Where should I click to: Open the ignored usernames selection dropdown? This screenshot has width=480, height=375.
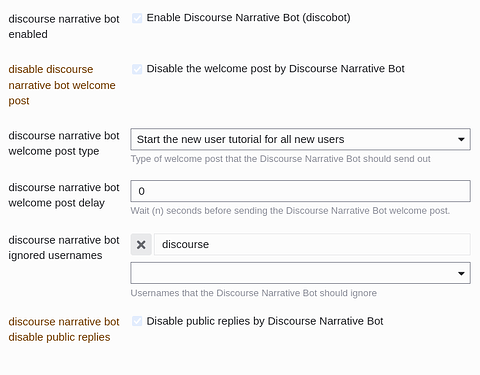tap(300, 273)
